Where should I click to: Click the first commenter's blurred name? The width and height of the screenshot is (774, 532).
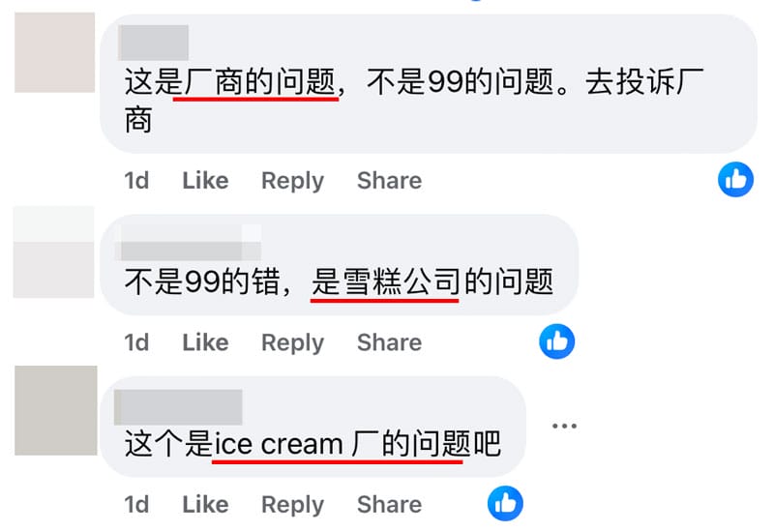pos(153,43)
